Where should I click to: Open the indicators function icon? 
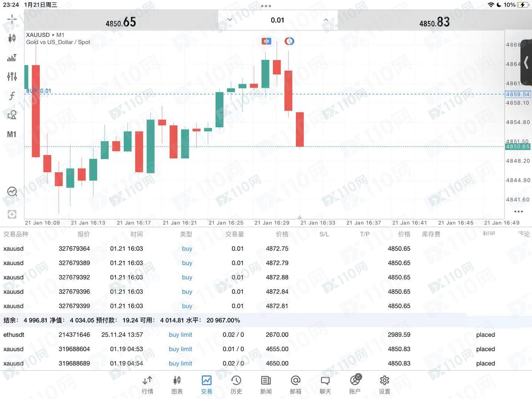click(12, 96)
